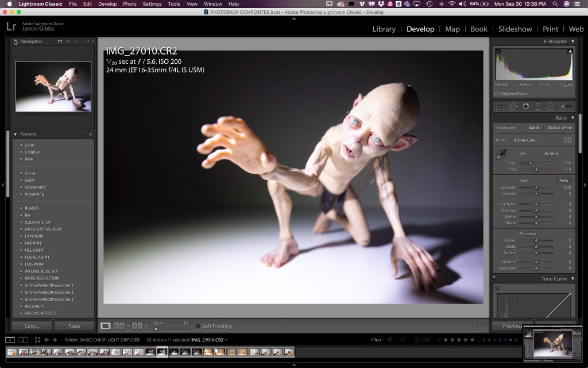
Task: Select the Crop Overlay tool
Action: pos(500,106)
